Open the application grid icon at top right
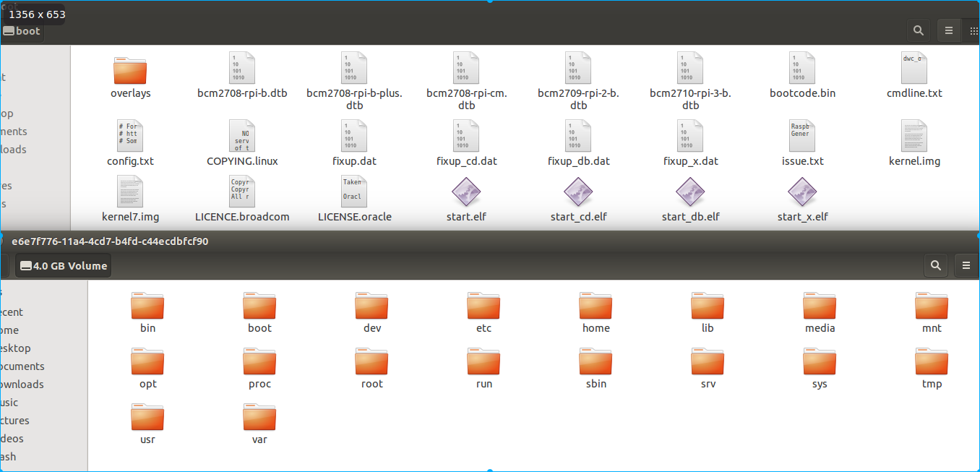 tap(973, 30)
